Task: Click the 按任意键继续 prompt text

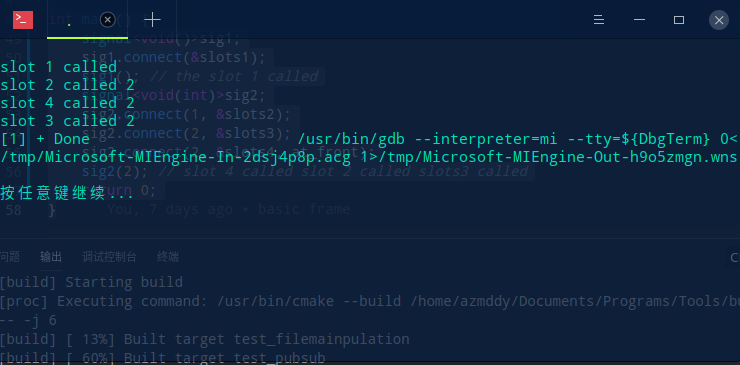Action: pyautogui.click(x=67, y=193)
